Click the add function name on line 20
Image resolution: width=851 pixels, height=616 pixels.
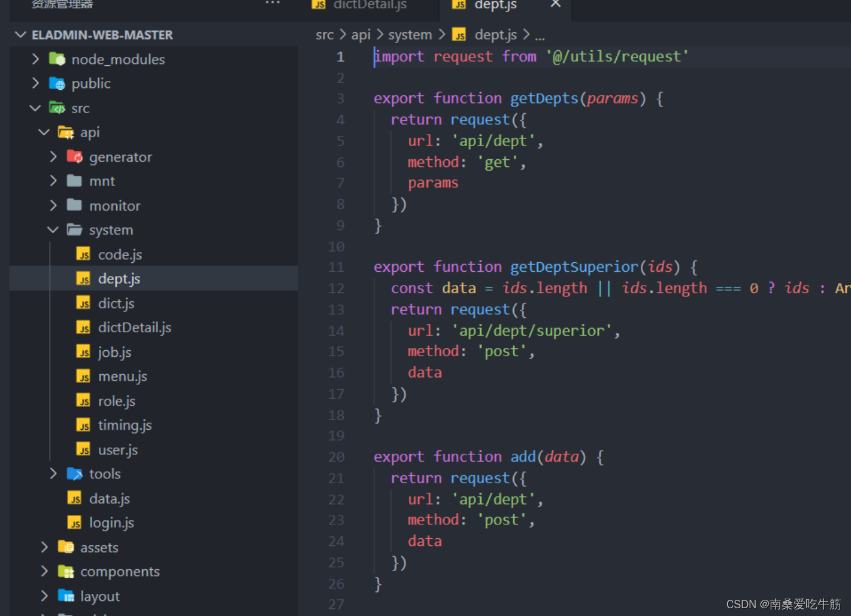(x=523, y=457)
